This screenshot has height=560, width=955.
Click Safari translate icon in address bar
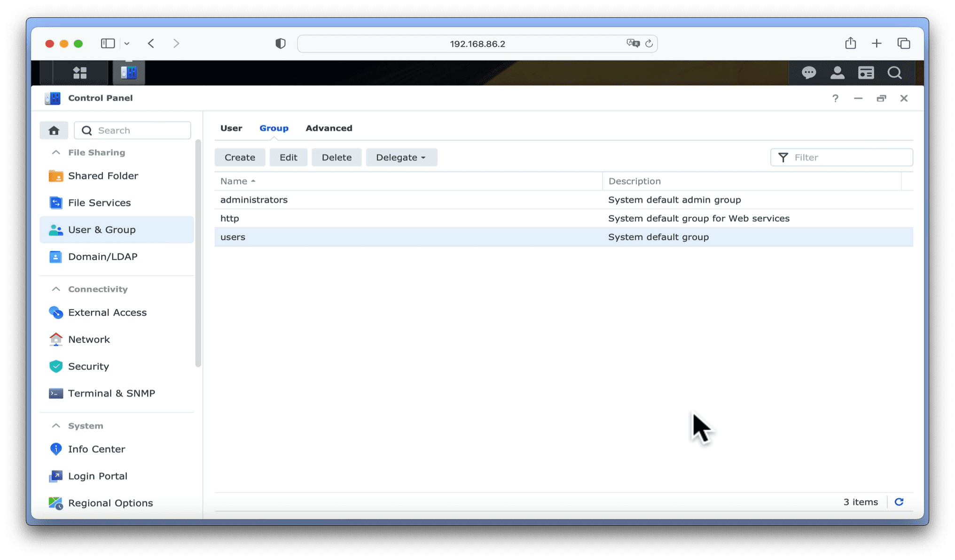633,43
